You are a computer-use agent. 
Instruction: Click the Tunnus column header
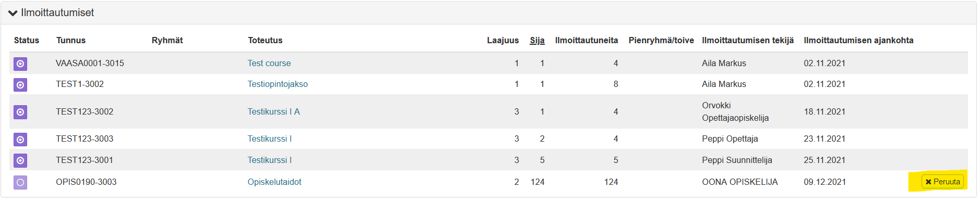click(x=71, y=40)
